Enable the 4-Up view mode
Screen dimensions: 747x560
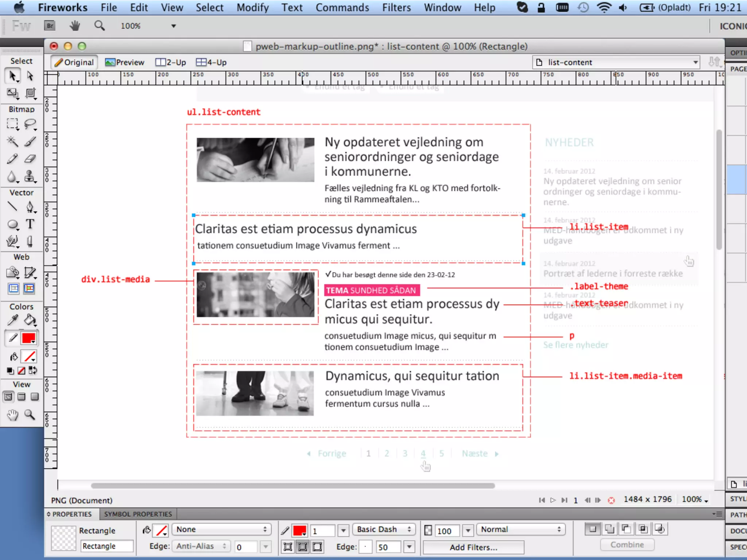pyautogui.click(x=212, y=62)
